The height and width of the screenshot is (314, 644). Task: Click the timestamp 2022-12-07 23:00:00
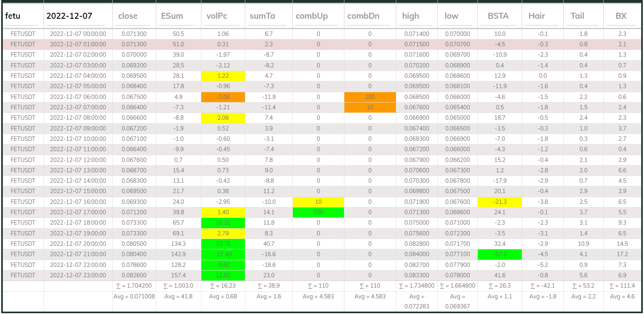click(x=78, y=275)
